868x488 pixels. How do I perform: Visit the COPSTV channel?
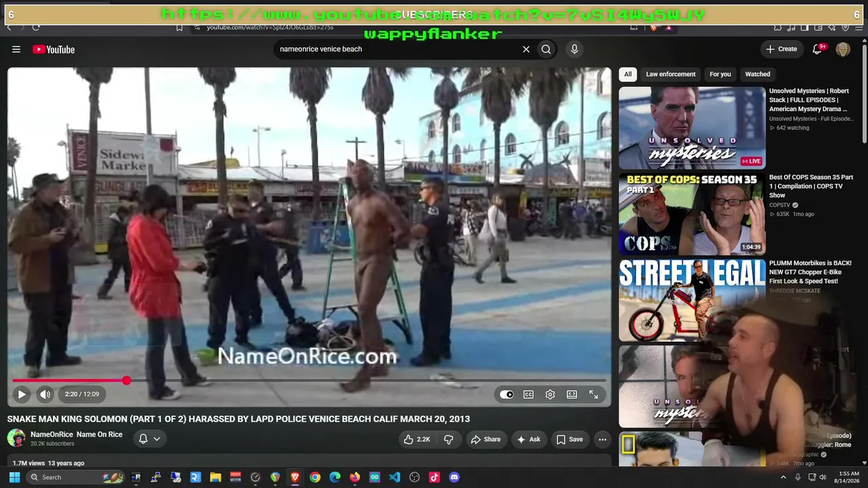click(780, 205)
